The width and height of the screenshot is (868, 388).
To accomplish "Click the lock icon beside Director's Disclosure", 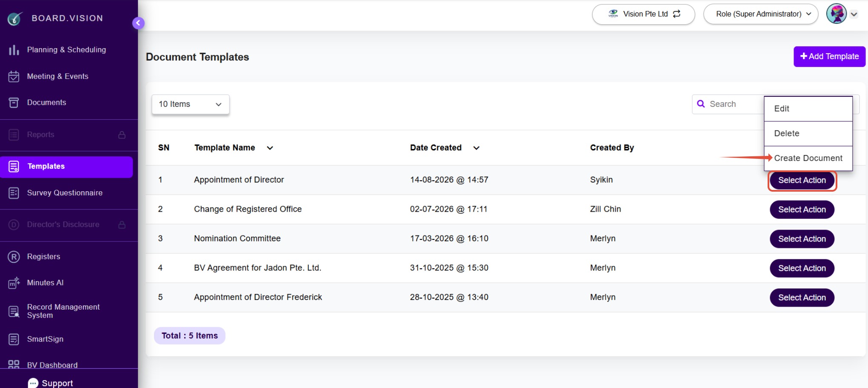I will (x=122, y=224).
